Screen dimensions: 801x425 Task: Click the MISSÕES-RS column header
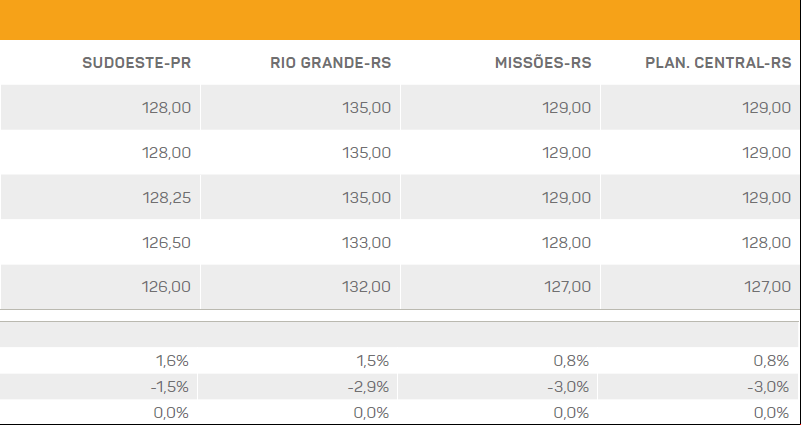click(x=543, y=63)
